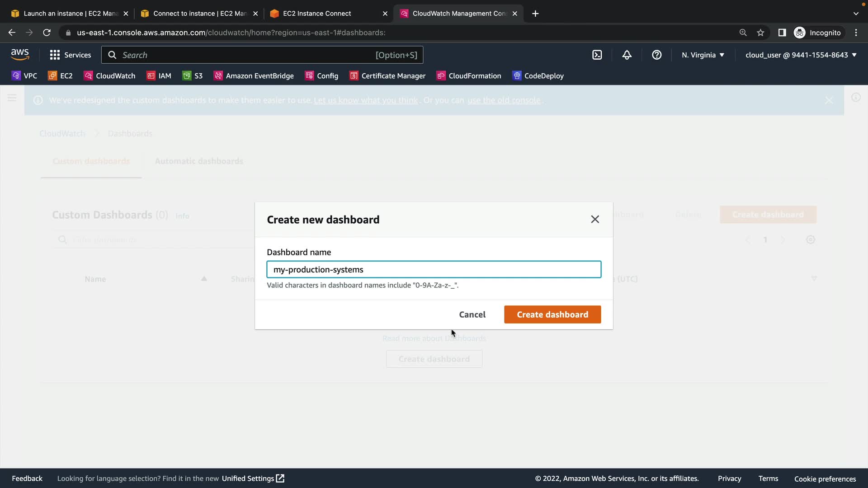This screenshot has height=488, width=868.
Task: Open the Services grid menu
Action: [x=70, y=55]
